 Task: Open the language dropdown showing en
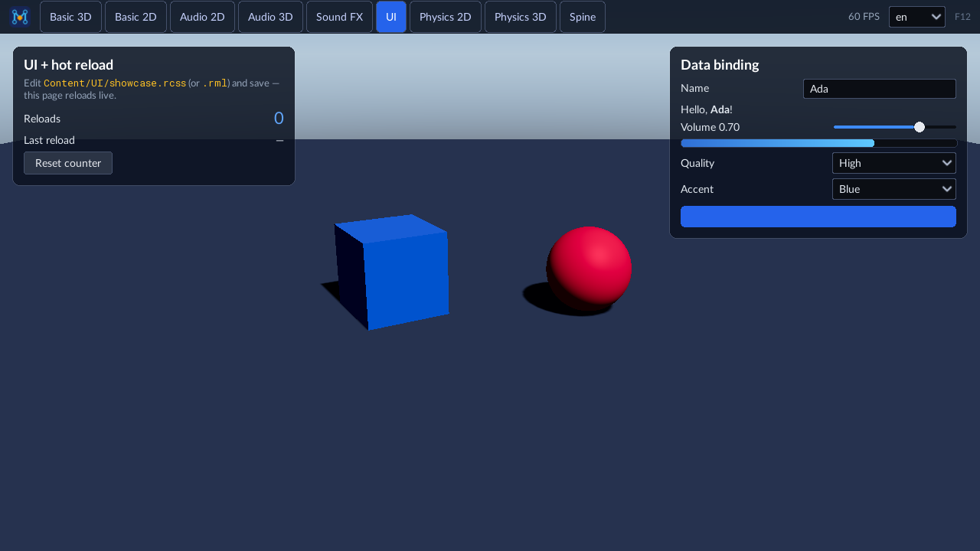(x=917, y=17)
